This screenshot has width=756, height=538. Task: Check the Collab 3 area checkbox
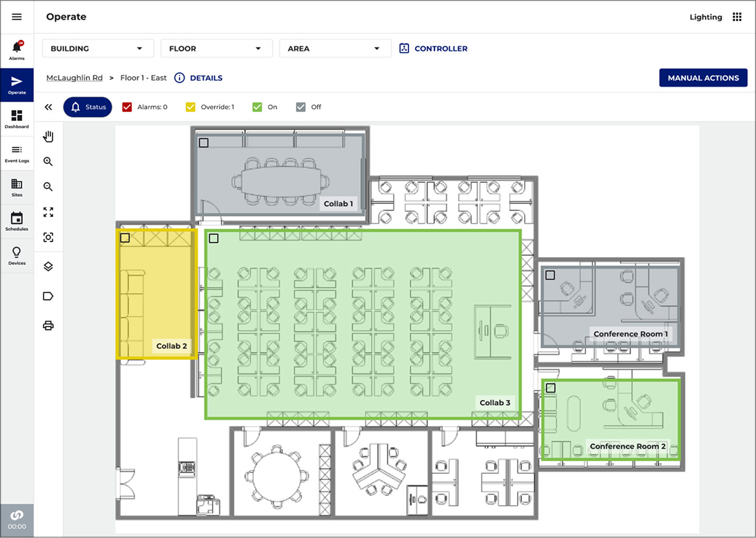click(214, 238)
